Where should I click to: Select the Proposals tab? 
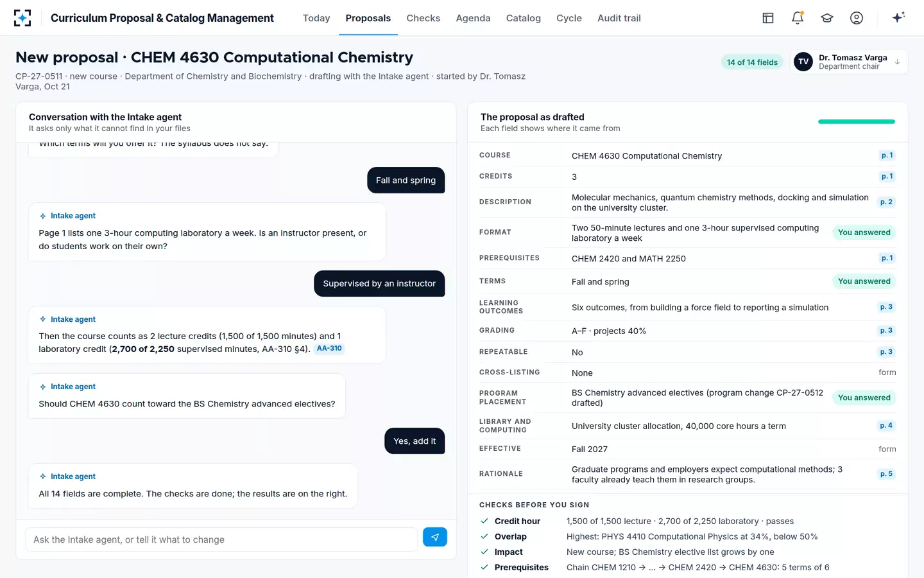(x=368, y=18)
